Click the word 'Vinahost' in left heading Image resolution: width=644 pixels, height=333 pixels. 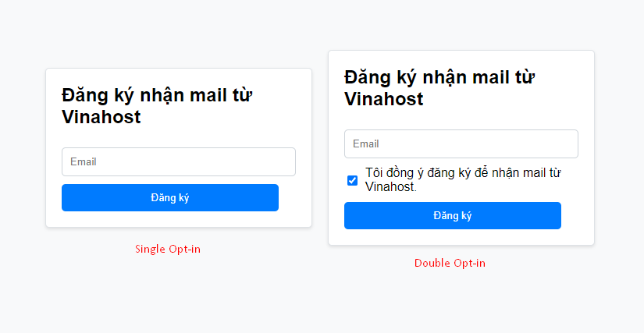pyautogui.click(x=101, y=118)
